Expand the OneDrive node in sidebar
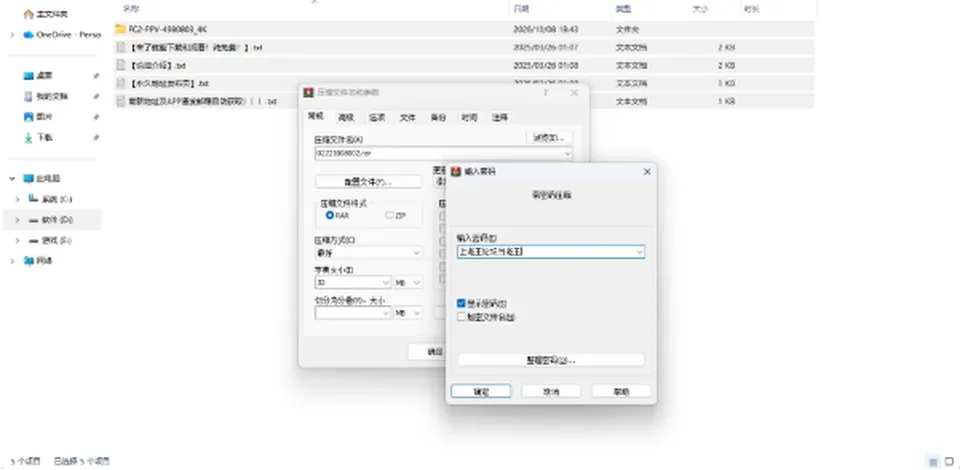Screen dimensions: 960x470 point(12,35)
